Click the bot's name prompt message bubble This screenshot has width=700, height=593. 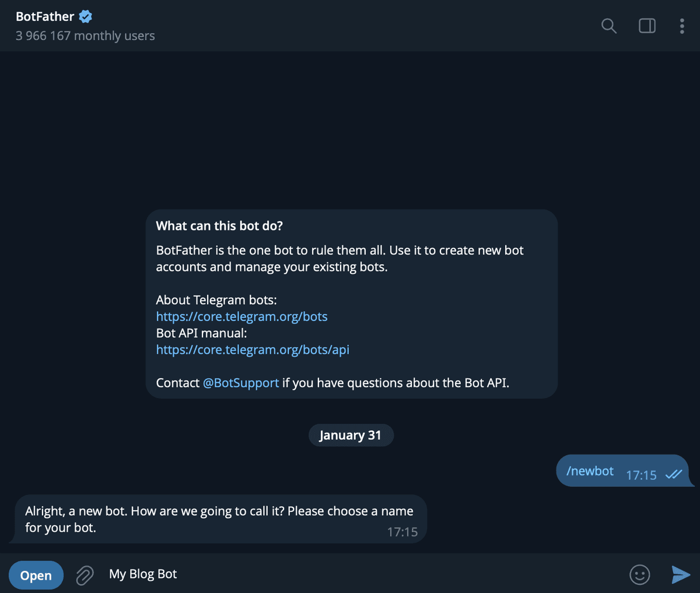click(x=219, y=518)
